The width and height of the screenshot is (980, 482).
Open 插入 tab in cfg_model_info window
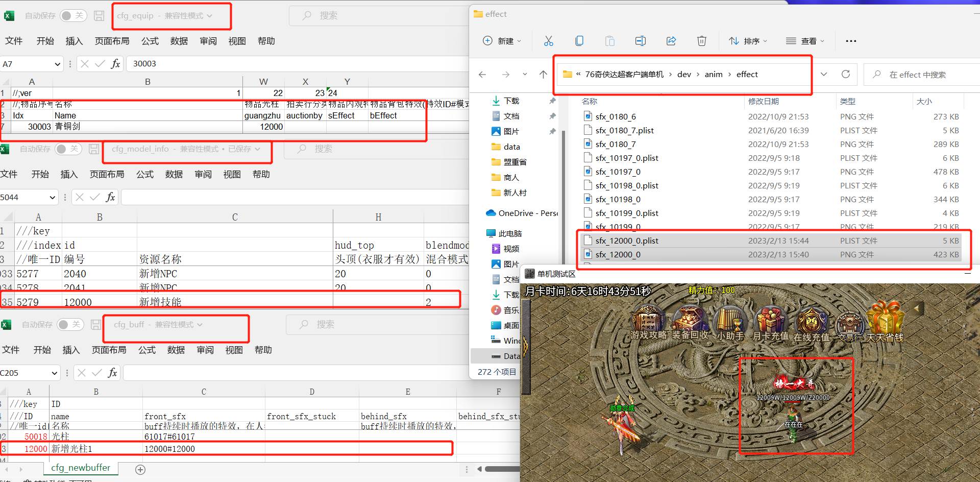[x=69, y=175]
